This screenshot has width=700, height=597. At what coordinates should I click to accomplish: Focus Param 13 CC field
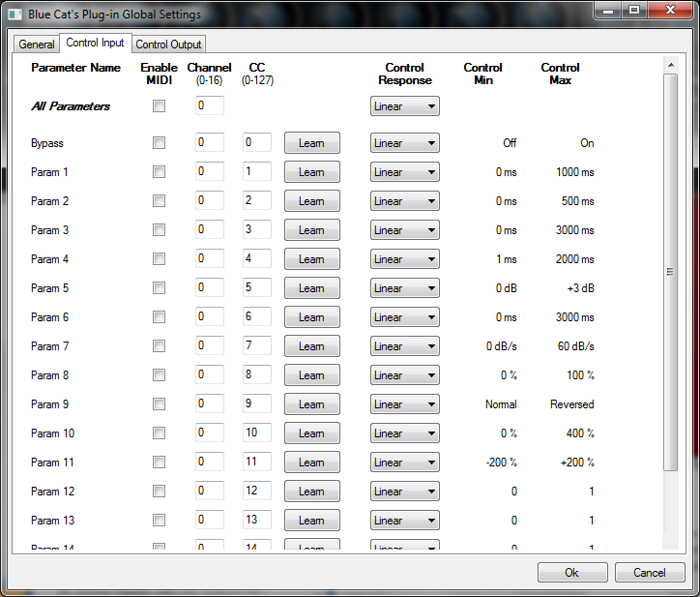tap(256, 521)
